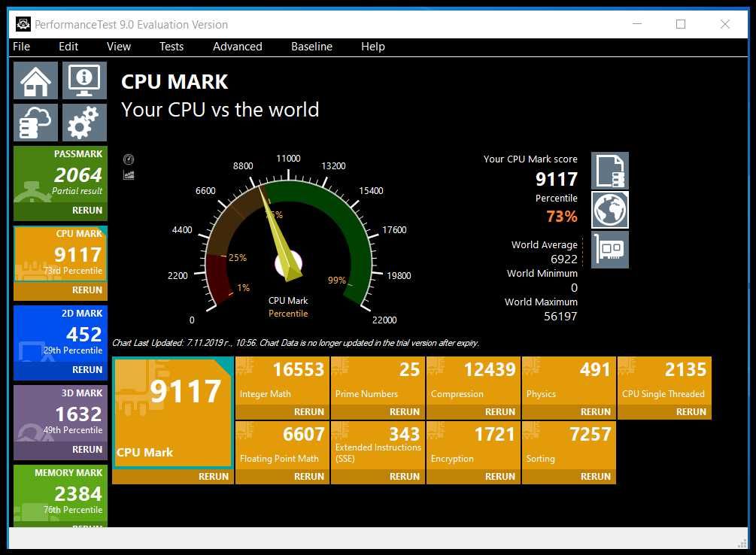756x555 pixels.
Task: Click the orange 'Percentile' label under the gauge
Action: coord(288,314)
